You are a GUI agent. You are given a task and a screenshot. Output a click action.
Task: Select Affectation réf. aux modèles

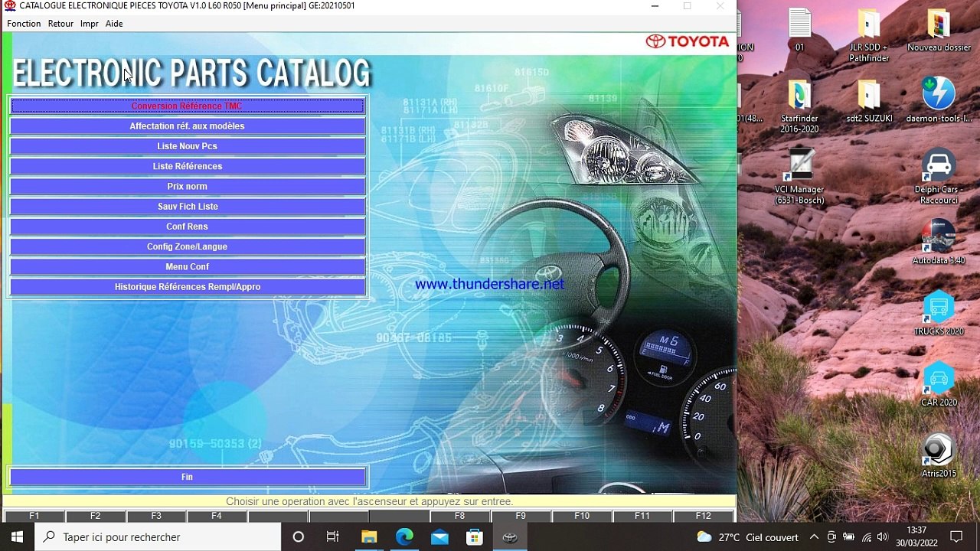[188, 126]
